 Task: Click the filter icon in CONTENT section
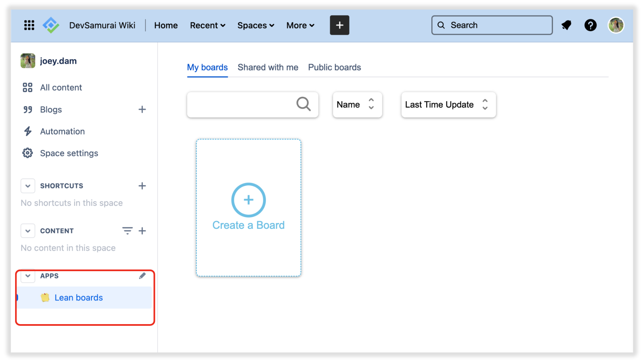tap(127, 231)
